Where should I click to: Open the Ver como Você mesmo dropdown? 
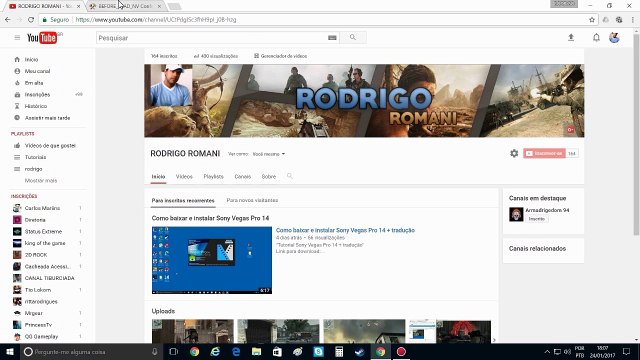pyautogui.click(x=269, y=154)
